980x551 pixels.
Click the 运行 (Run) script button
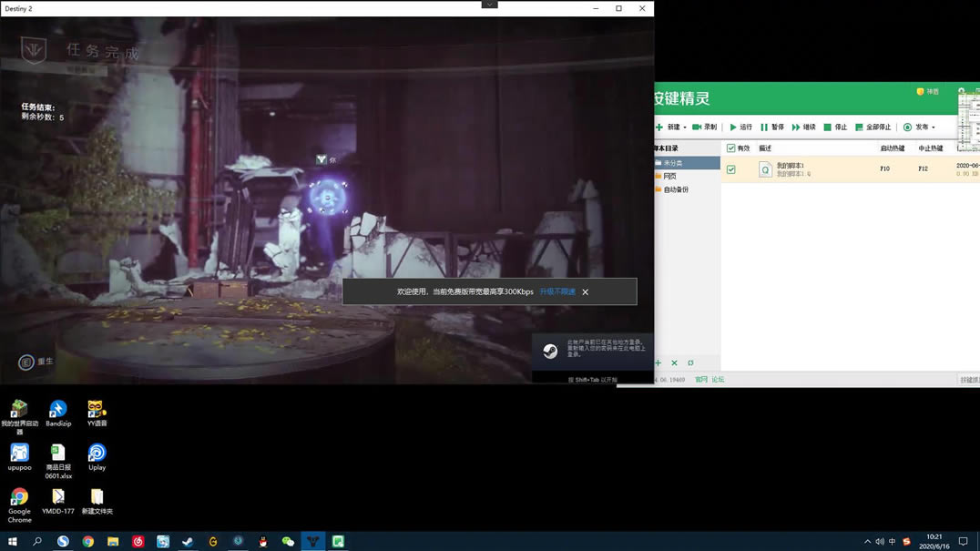coord(740,128)
